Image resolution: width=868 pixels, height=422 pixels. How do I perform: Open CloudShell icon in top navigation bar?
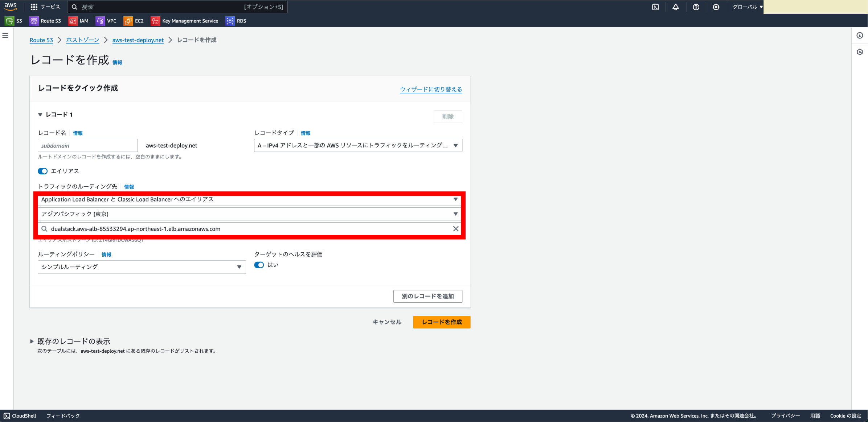point(655,7)
